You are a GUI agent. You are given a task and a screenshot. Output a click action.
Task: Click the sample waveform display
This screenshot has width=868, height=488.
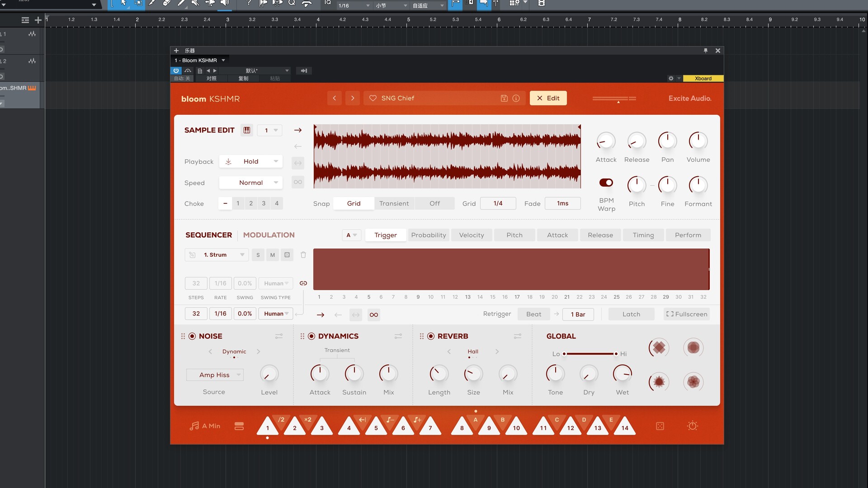[447, 156]
